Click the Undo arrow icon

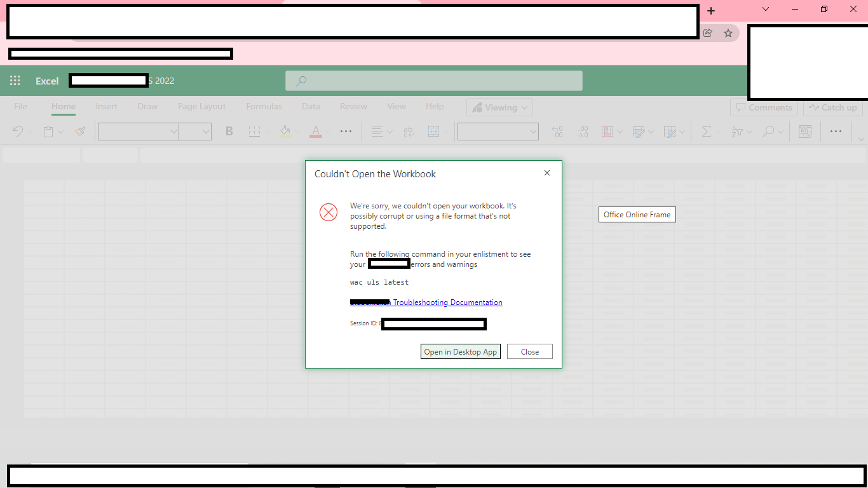17,132
